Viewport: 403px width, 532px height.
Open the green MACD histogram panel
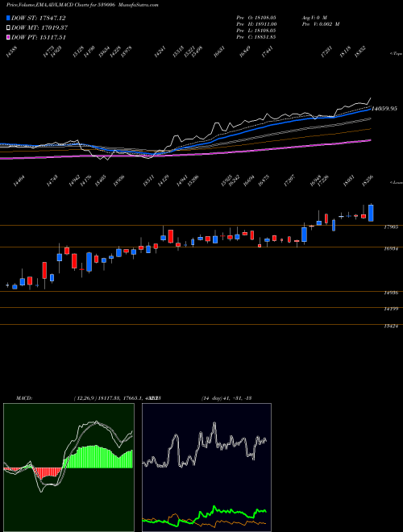[69, 468]
